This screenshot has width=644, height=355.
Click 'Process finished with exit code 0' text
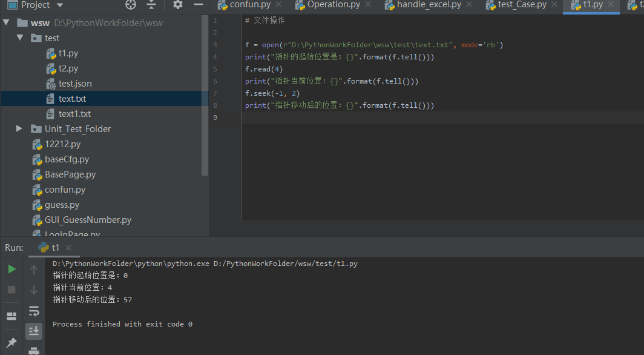click(122, 324)
